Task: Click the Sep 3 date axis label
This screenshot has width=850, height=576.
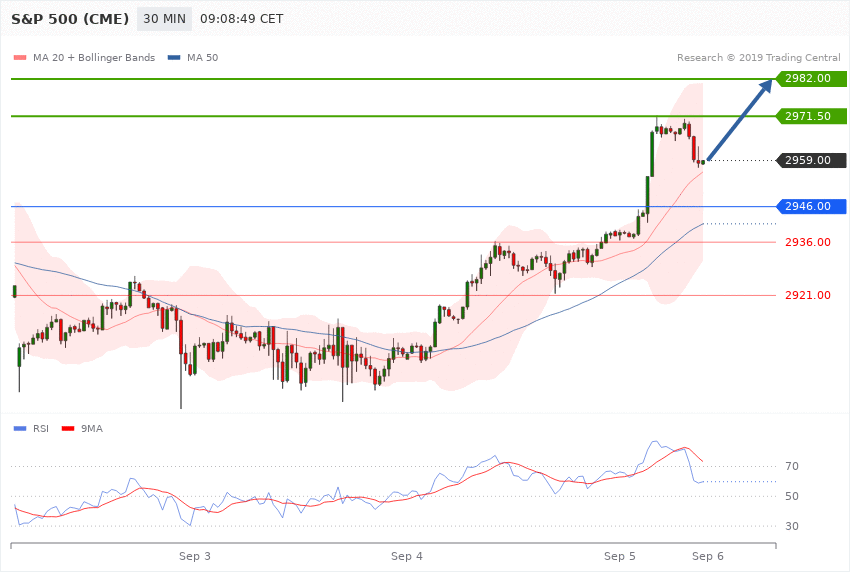Action: click(195, 556)
